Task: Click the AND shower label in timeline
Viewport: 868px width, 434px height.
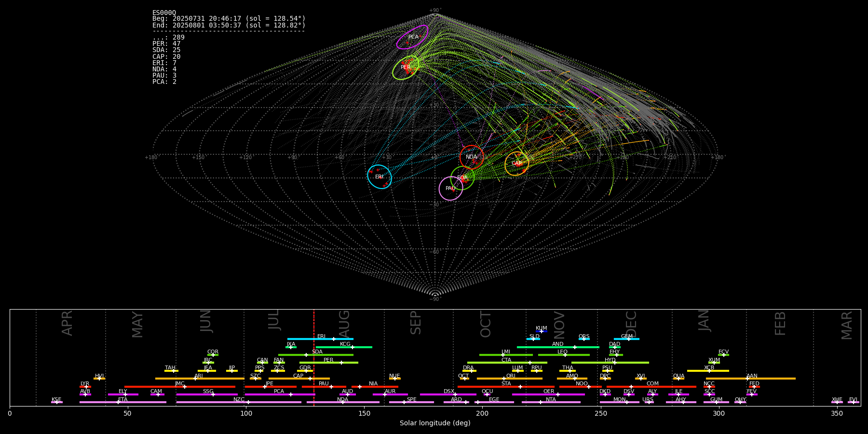Action: tap(558, 344)
